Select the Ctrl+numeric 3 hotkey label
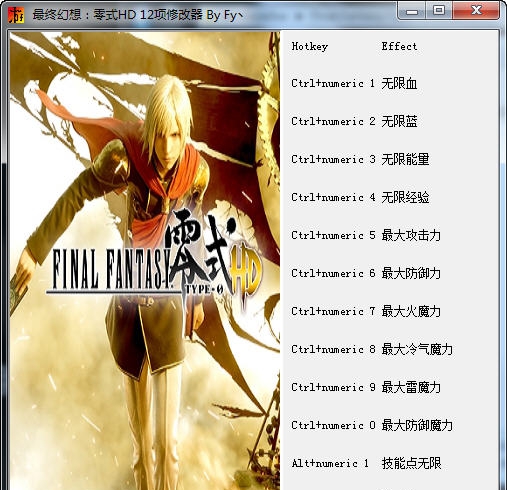Viewport: 507px width, 490px height. point(333,159)
